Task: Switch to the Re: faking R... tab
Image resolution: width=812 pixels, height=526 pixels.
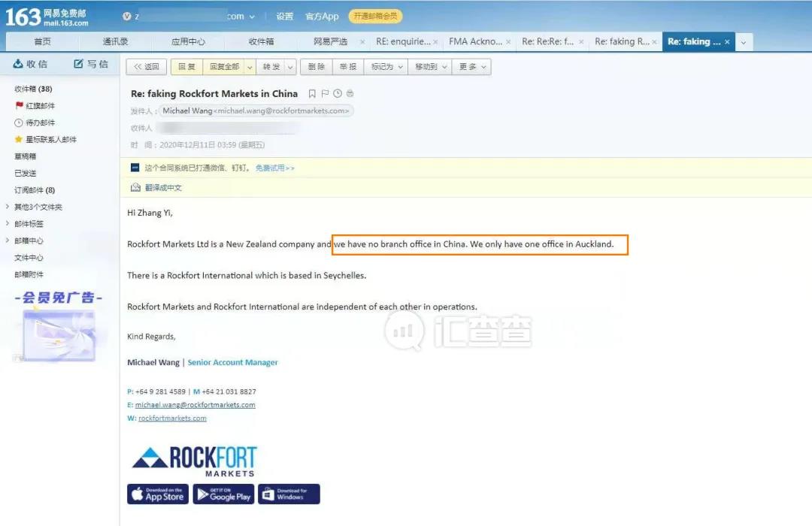Action: tap(622, 42)
